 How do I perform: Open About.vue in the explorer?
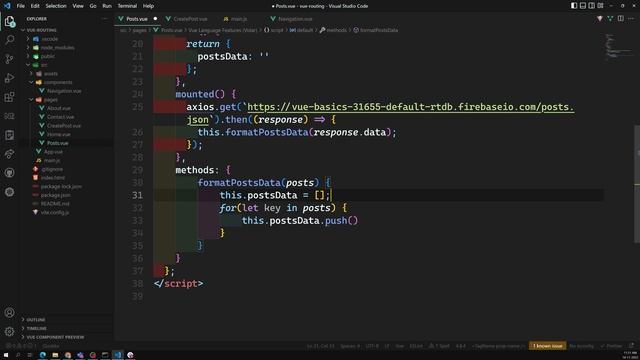click(x=59, y=108)
